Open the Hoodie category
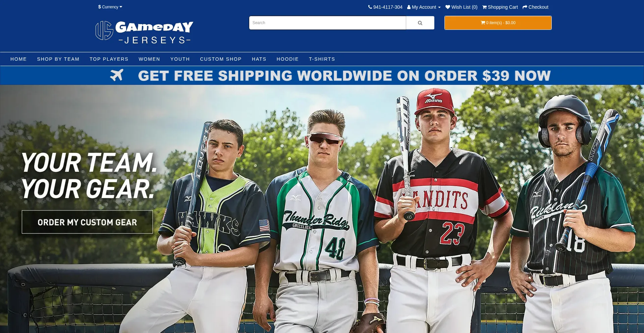Viewport: 644px width, 333px height. click(x=287, y=59)
